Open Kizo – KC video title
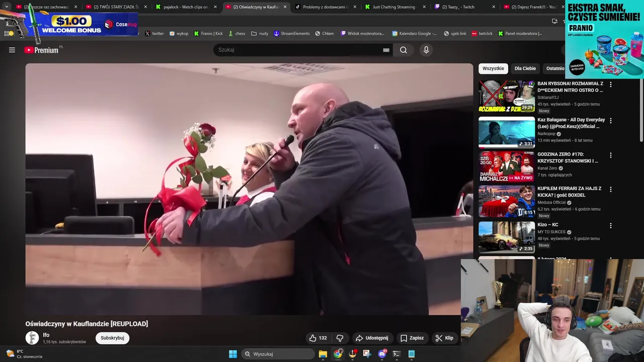The height and width of the screenshot is (362, 644). (x=548, y=225)
